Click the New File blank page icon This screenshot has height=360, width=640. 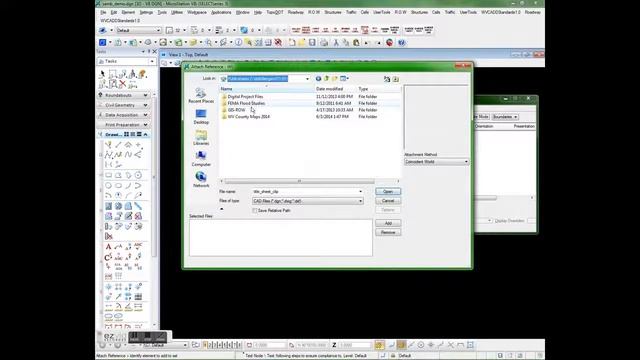(x=292, y=42)
